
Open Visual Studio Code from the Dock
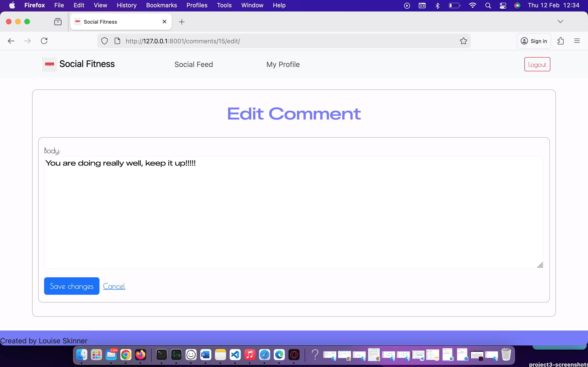[235, 355]
